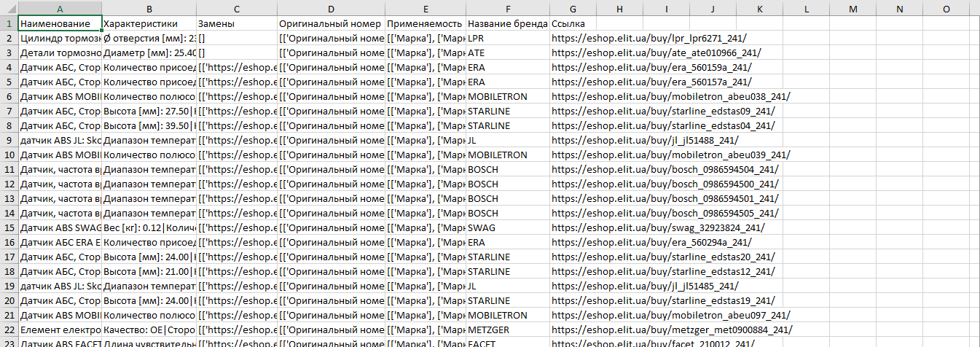Image resolution: width=980 pixels, height=347 pixels.
Task: Select 'JL' brand cell in row 9
Action: pos(507,140)
